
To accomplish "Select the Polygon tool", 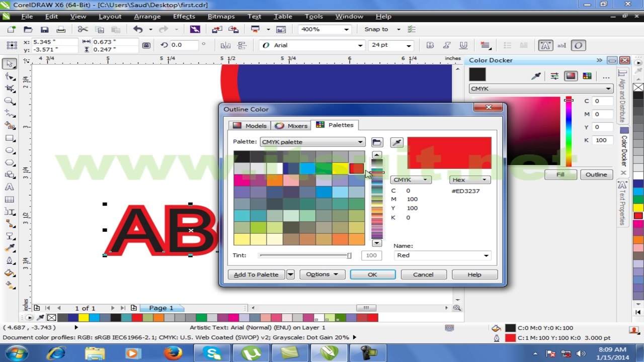I will (10, 162).
